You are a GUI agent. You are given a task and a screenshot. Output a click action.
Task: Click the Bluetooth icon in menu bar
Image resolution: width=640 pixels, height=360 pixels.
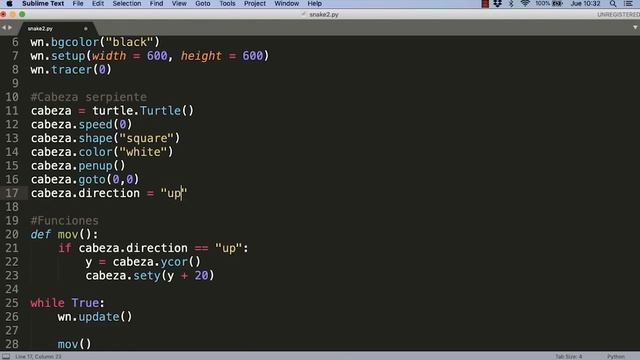(511, 4)
